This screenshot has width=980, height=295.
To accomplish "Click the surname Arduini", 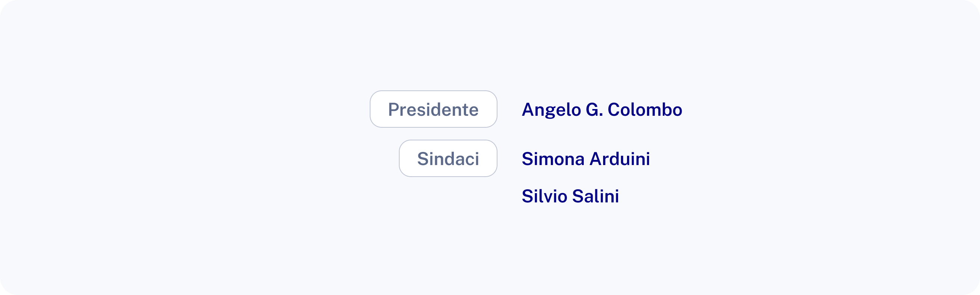I will pyautogui.click(x=620, y=159).
